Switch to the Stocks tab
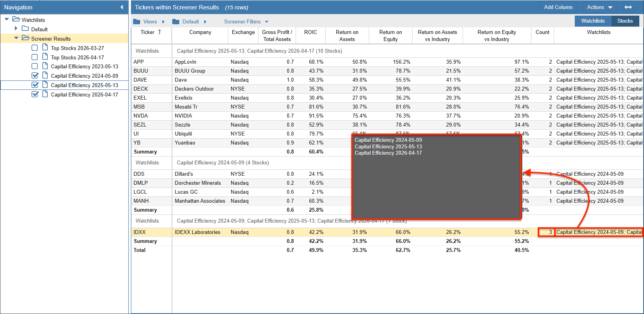 click(x=625, y=21)
